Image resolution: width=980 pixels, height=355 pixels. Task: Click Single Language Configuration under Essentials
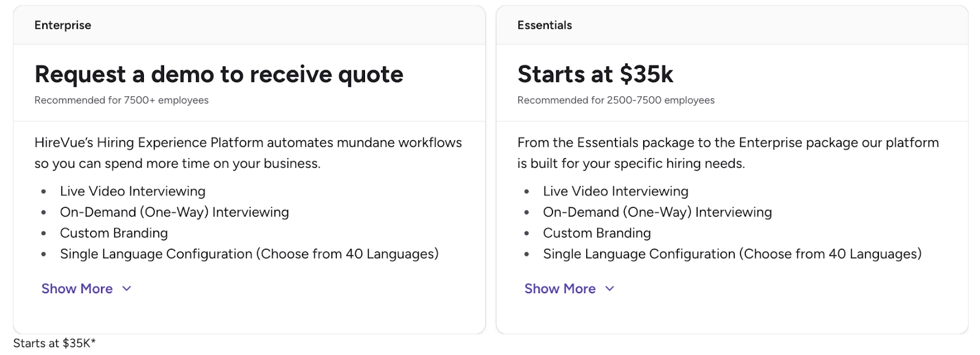pyautogui.click(x=733, y=253)
